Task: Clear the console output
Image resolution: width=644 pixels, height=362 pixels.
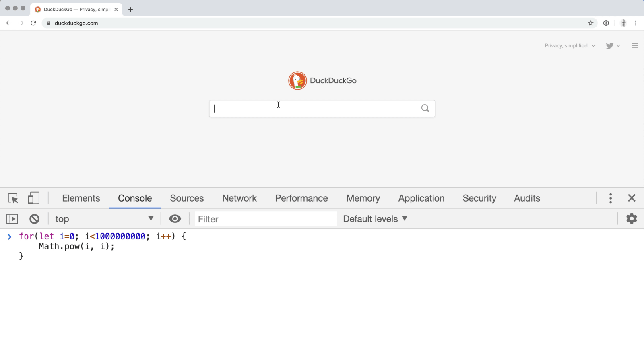Action: (34, 219)
